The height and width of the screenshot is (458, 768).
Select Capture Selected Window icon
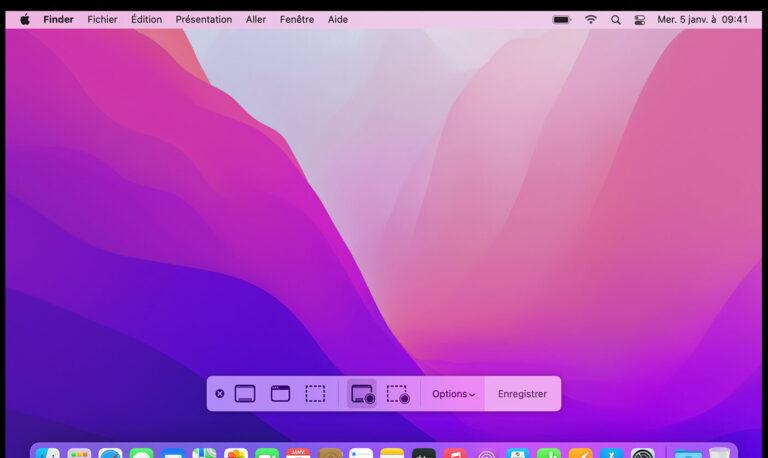280,393
